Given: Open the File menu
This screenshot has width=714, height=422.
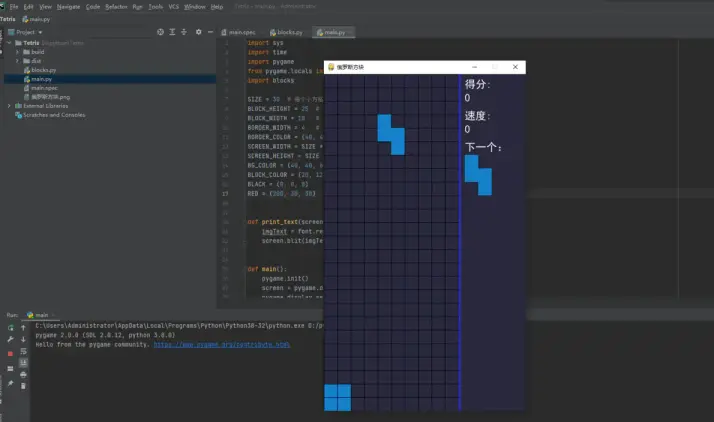Looking at the screenshot, I should tap(14, 7).
